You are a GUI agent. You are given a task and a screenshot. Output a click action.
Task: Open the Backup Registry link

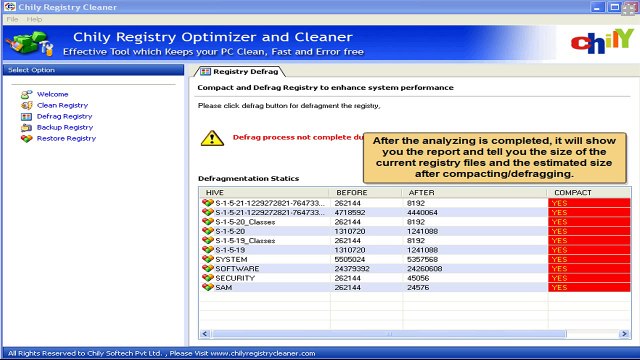65,127
